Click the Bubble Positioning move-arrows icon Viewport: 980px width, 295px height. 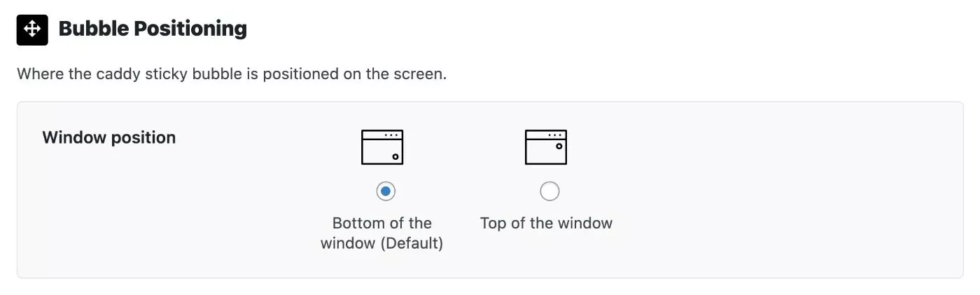[x=32, y=29]
